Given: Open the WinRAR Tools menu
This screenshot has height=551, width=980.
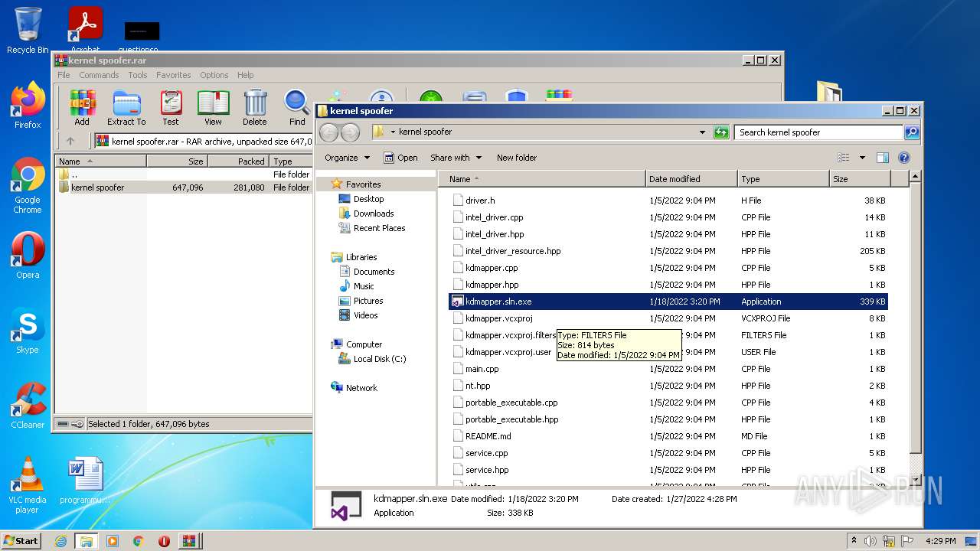Looking at the screenshot, I should tap(138, 75).
